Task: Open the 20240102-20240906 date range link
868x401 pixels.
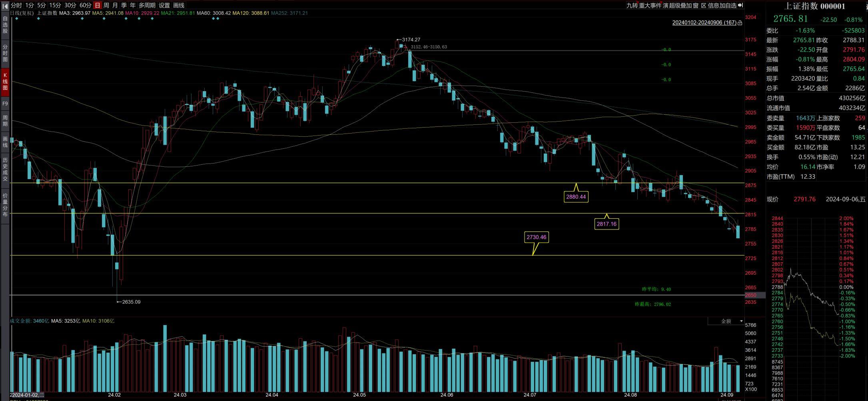Action: 704,22
